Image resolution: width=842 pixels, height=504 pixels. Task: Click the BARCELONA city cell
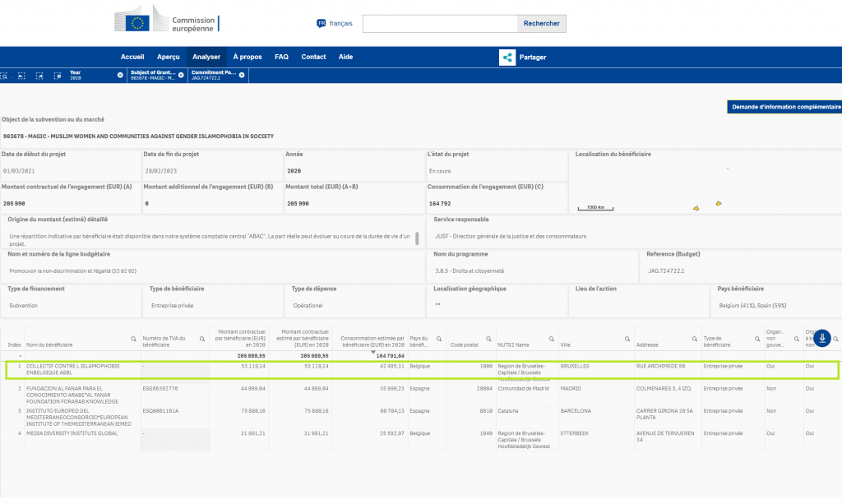(x=576, y=411)
